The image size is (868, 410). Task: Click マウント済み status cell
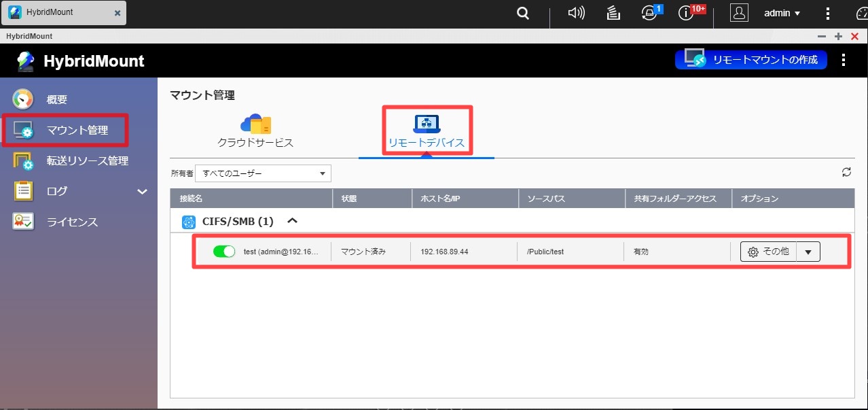click(363, 252)
